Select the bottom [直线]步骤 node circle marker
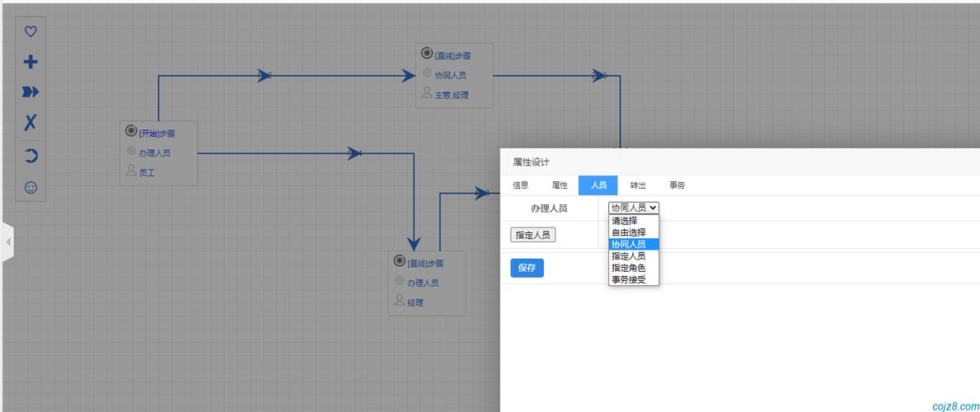 [x=400, y=260]
